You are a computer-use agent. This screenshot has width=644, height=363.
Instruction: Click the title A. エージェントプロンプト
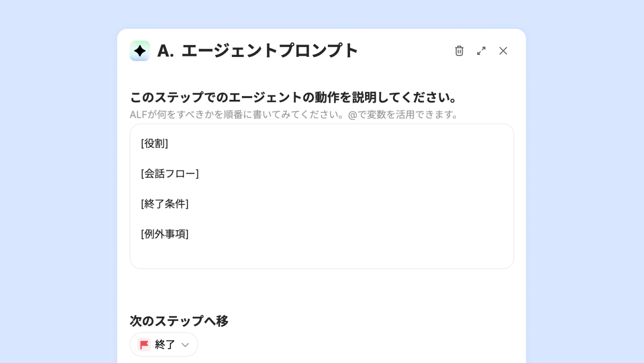pyautogui.click(x=258, y=51)
